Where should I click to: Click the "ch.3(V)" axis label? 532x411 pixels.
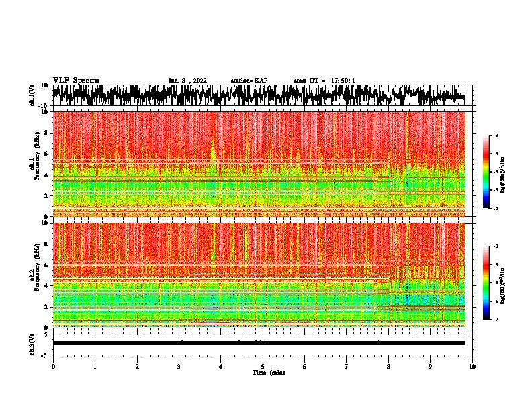32,345
